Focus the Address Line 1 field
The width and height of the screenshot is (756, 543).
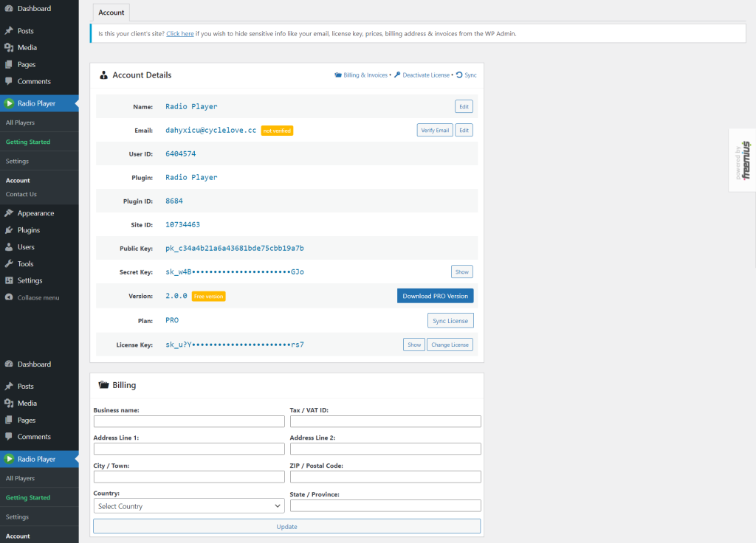pos(189,449)
